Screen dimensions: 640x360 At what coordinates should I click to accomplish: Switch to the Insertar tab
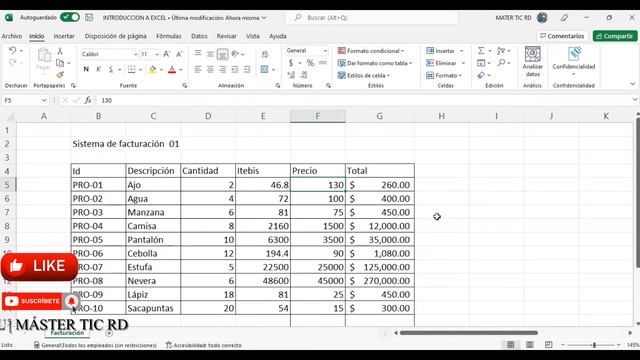(x=64, y=36)
